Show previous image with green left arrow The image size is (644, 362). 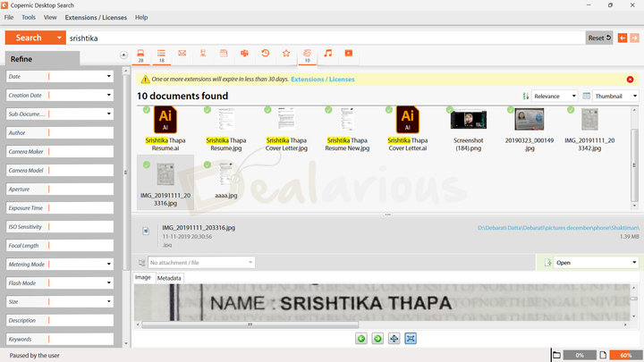pyautogui.click(x=361, y=339)
